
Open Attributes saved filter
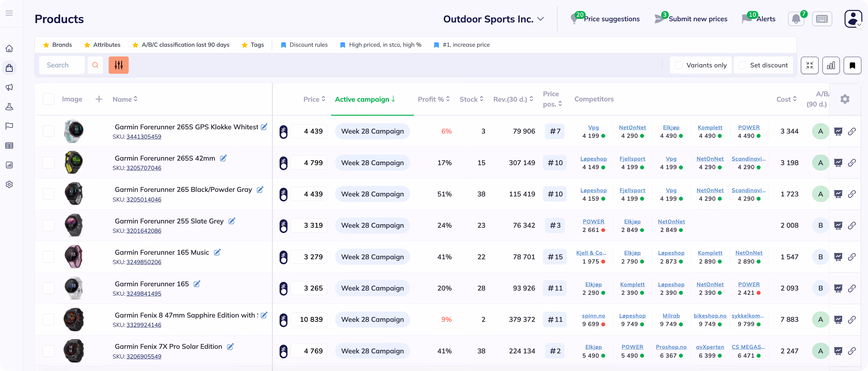102,45
